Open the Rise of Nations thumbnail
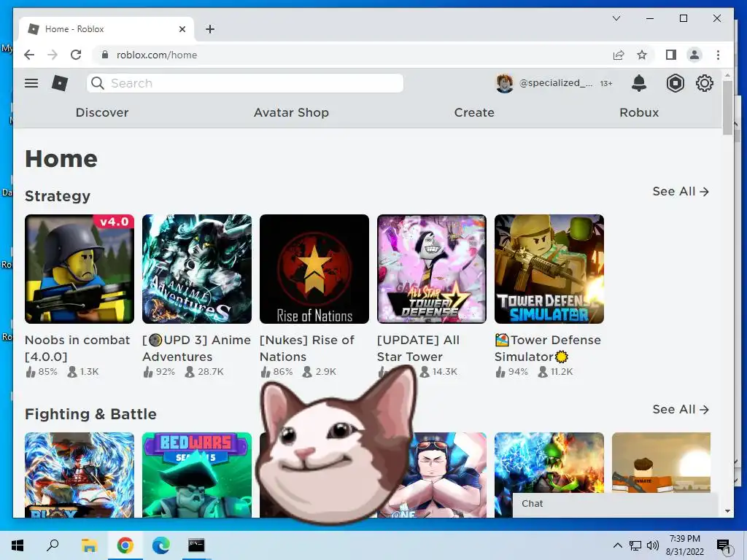The image size is (747, 560). pos(314,269)
